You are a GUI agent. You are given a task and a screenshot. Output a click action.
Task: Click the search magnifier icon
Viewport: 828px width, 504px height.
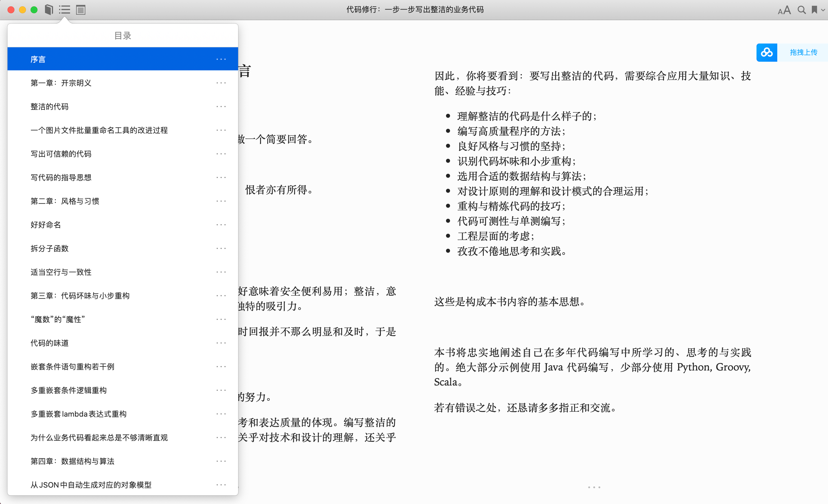(802, 10)
